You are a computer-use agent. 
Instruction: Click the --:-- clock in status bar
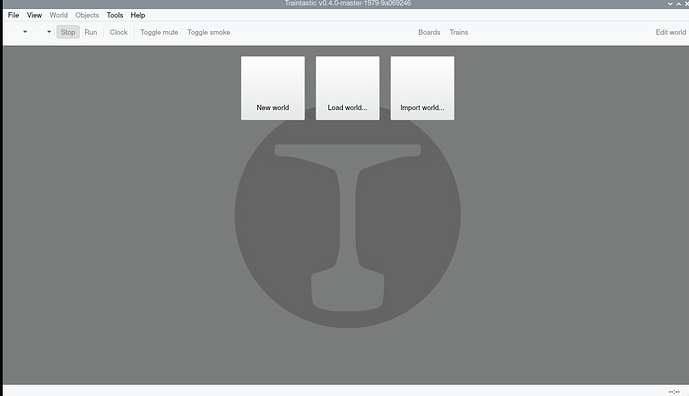point(674,391)
